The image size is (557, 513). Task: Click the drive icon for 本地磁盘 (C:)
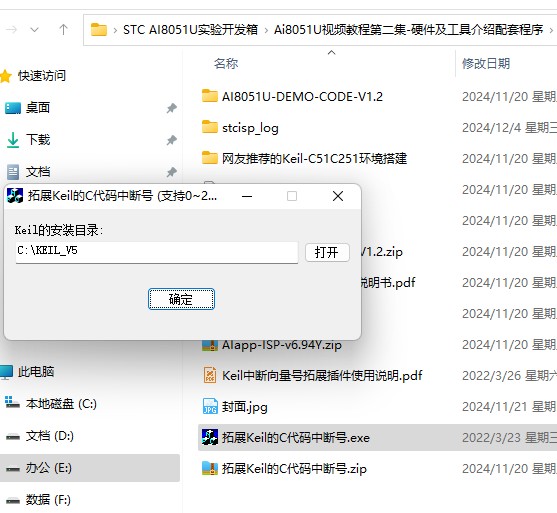(12, 403)
